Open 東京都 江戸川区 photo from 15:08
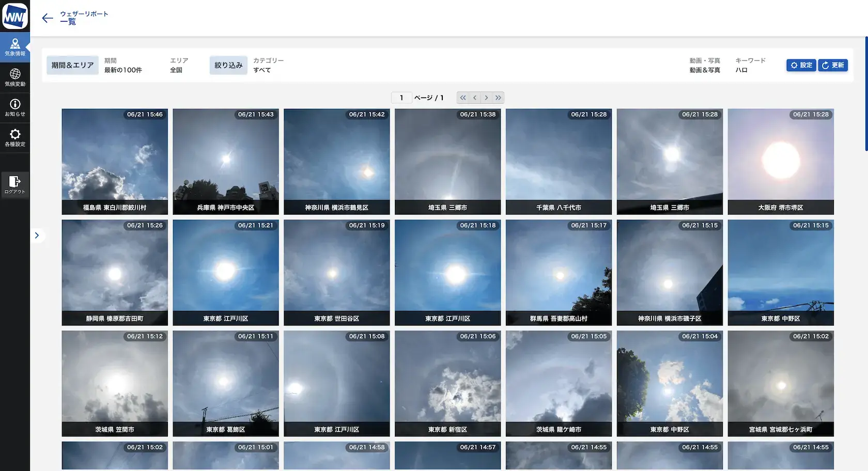The width and height of the screenshot is (868, 471). (337, 384)
